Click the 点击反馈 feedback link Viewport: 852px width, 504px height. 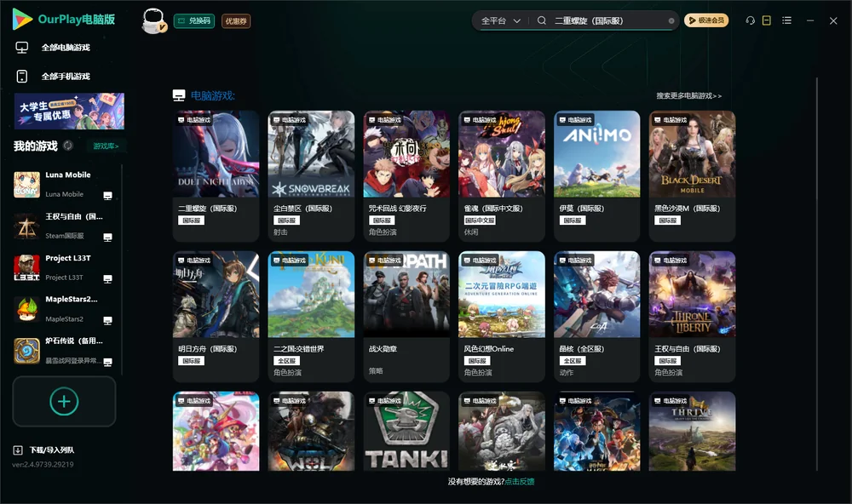pos(520,481)
